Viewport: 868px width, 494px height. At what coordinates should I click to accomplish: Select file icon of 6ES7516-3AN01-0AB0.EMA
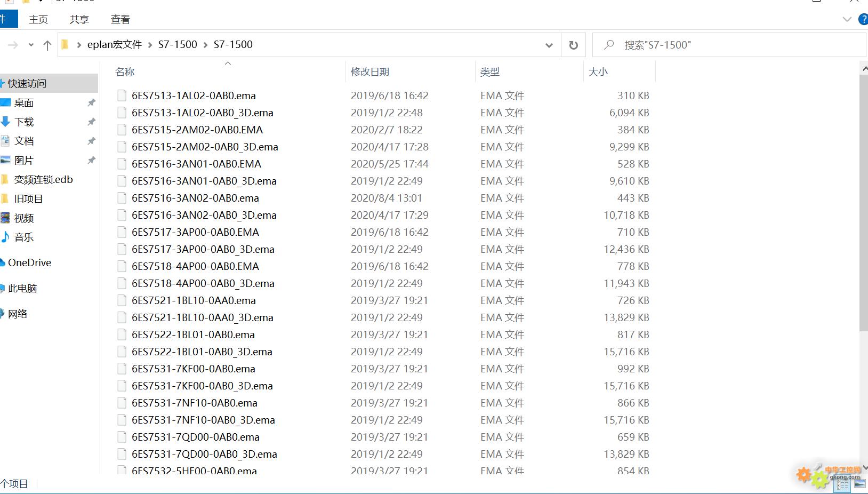pyautogui.click(x=122, y=164)
